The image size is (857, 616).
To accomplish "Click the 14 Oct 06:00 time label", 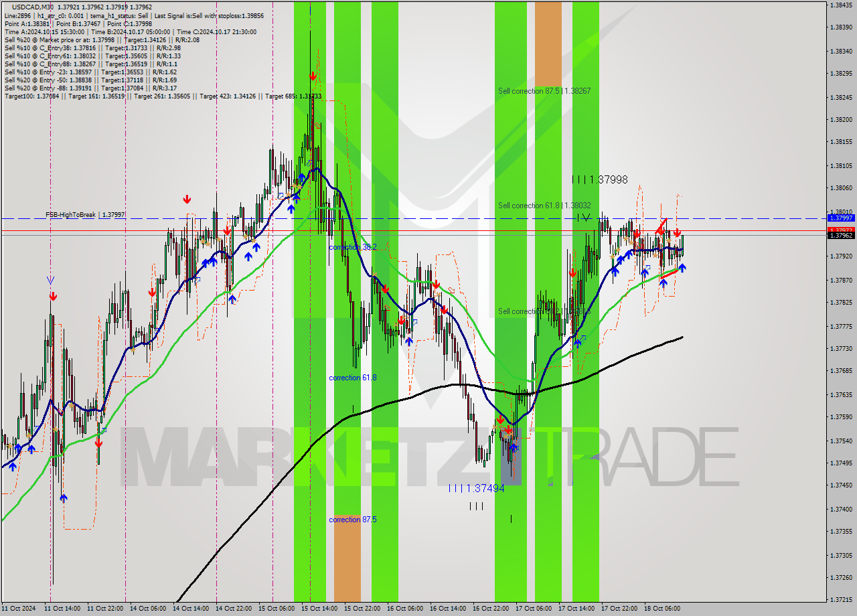I will coord(148,609).
